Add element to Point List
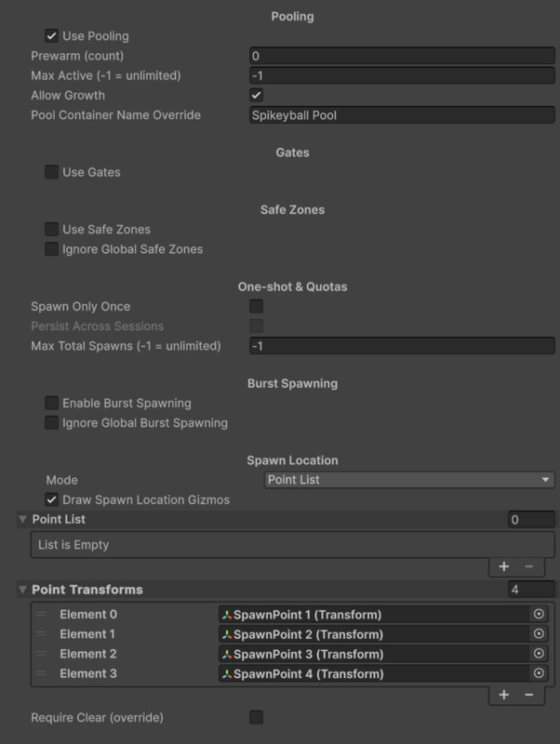560x744 pixels. coord(504,565)
